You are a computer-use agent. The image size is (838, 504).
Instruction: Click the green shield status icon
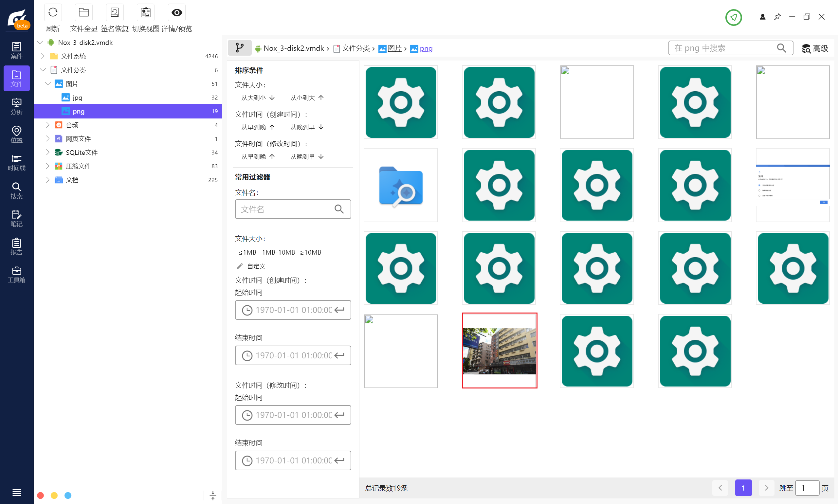734,17
